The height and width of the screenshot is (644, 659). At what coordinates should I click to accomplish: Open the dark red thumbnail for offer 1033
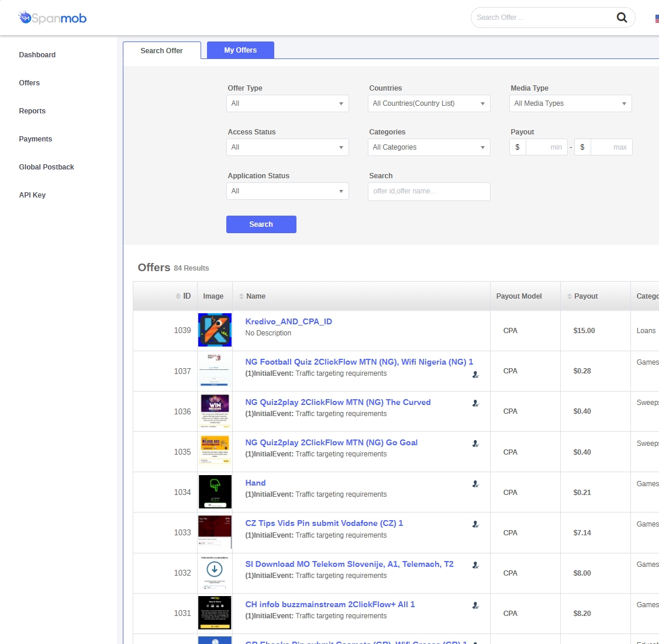(215, 532)
